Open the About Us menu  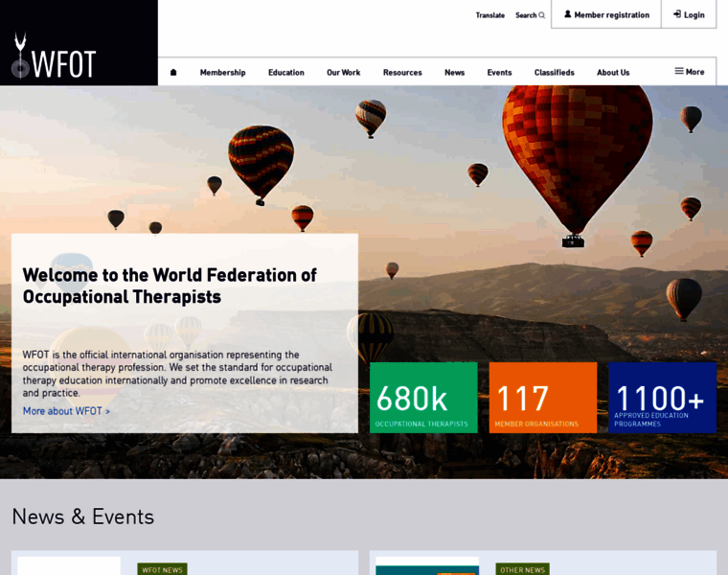(613, 73)
